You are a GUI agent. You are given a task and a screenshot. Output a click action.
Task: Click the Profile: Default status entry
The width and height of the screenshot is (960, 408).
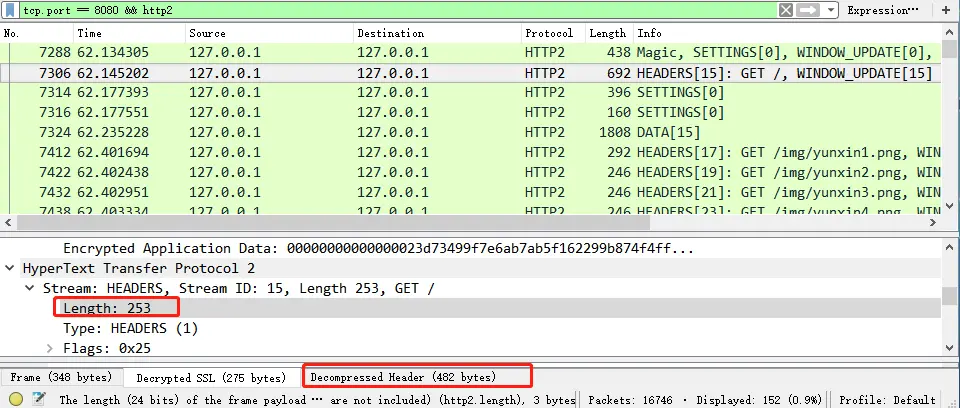[887, 400]
